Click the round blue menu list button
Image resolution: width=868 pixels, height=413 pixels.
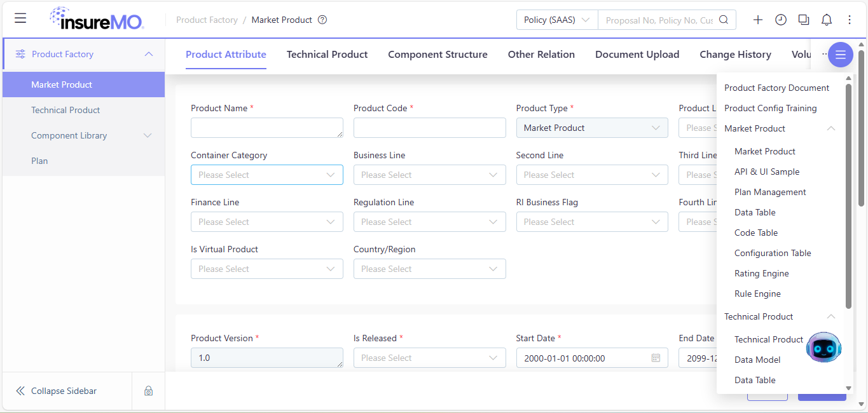click(x=841, y=55)
